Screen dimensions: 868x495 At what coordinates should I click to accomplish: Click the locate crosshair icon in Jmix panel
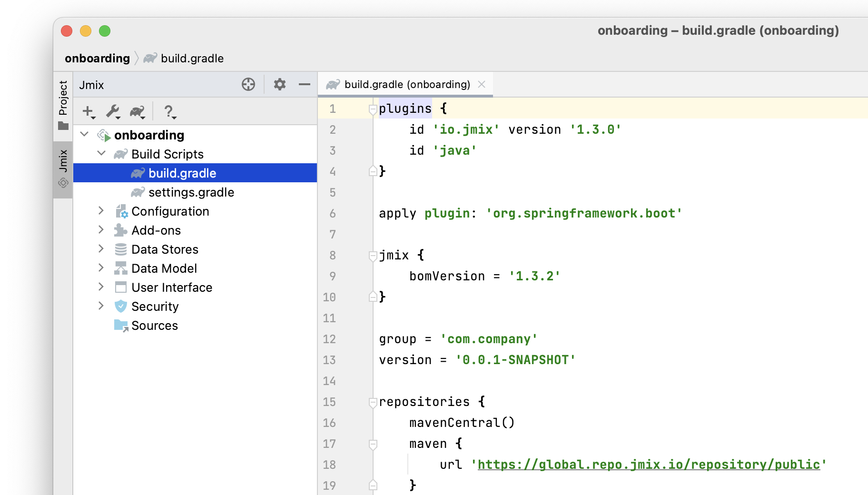[x=248, y=85]
